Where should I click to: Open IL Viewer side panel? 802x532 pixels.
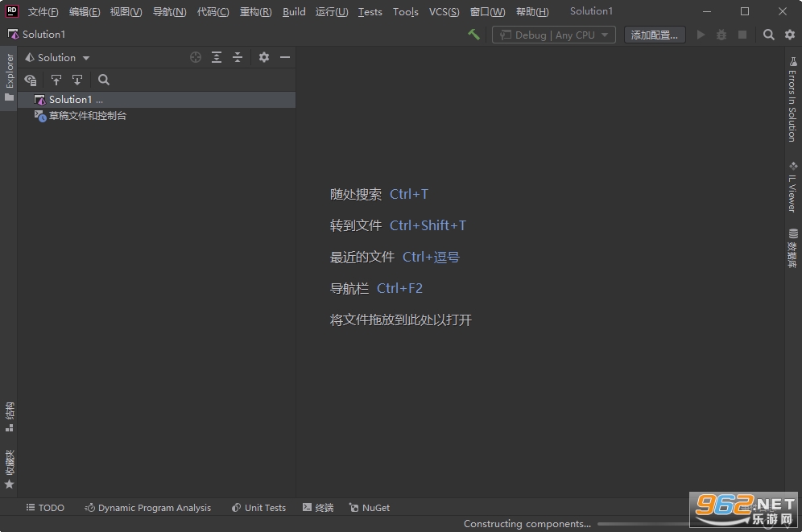[793, 187]
